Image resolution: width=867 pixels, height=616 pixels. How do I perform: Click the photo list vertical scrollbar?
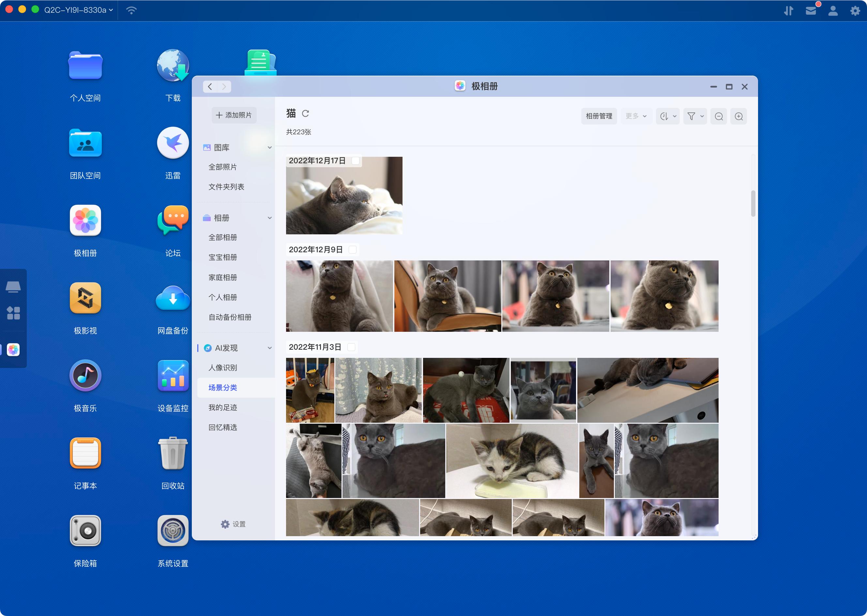pos(753,203)
